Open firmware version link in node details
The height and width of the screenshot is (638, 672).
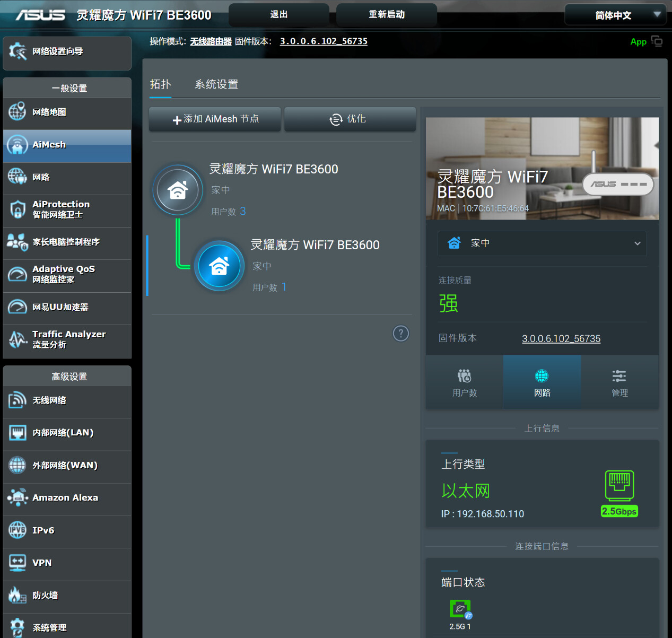[x=561, y=339]
